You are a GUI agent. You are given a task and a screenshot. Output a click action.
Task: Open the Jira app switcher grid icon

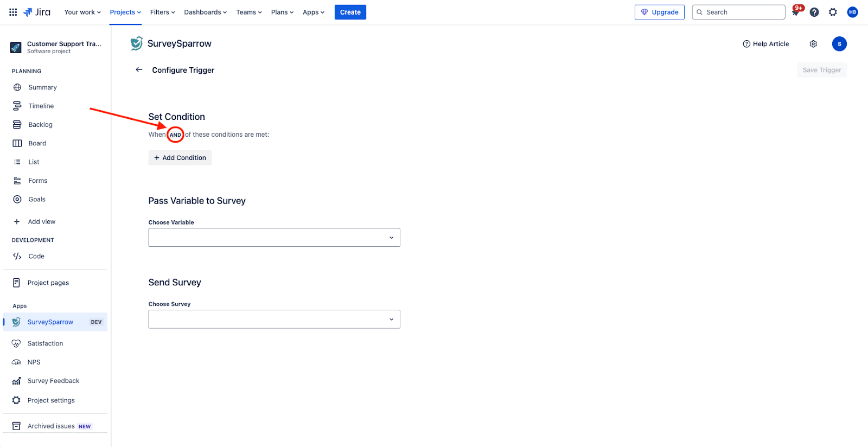(13, 12)
